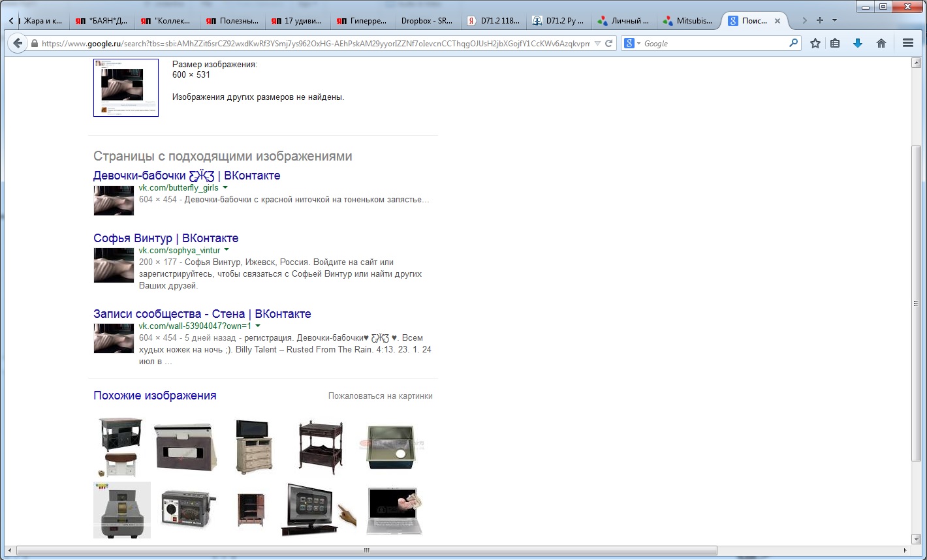Open the Софья Винтур | ВКонтакте link
The image size is (927, 560).
pos(166,238)
